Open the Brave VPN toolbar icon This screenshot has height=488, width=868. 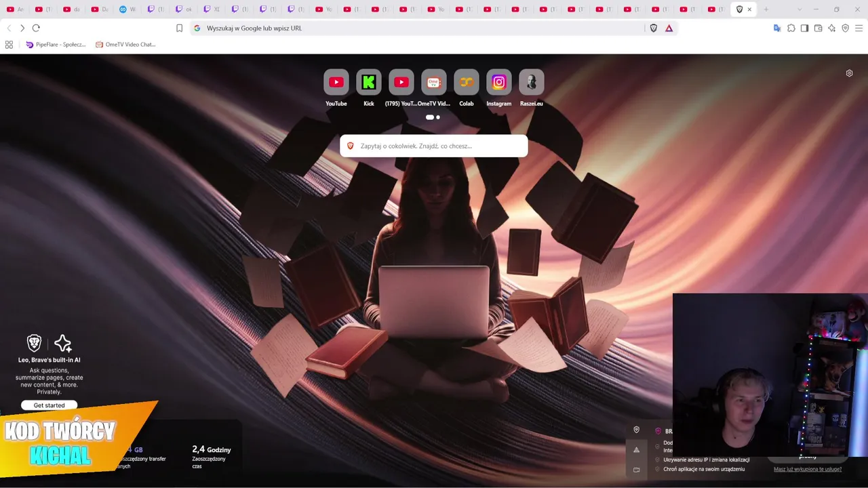pos(845,28)
